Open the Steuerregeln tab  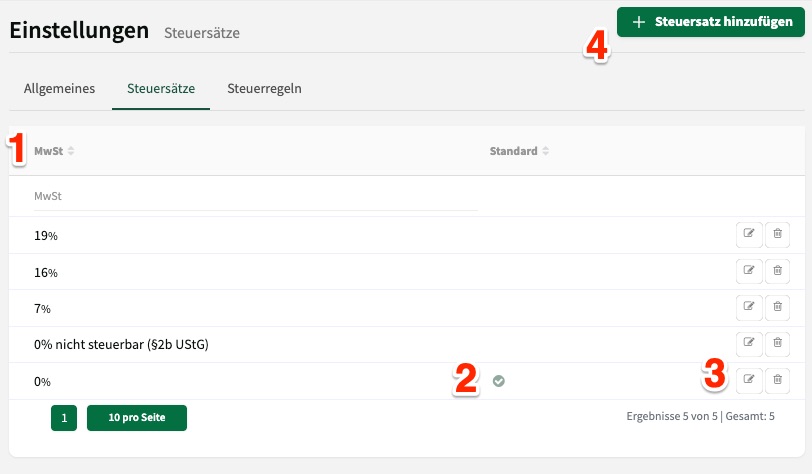point(264,88)
